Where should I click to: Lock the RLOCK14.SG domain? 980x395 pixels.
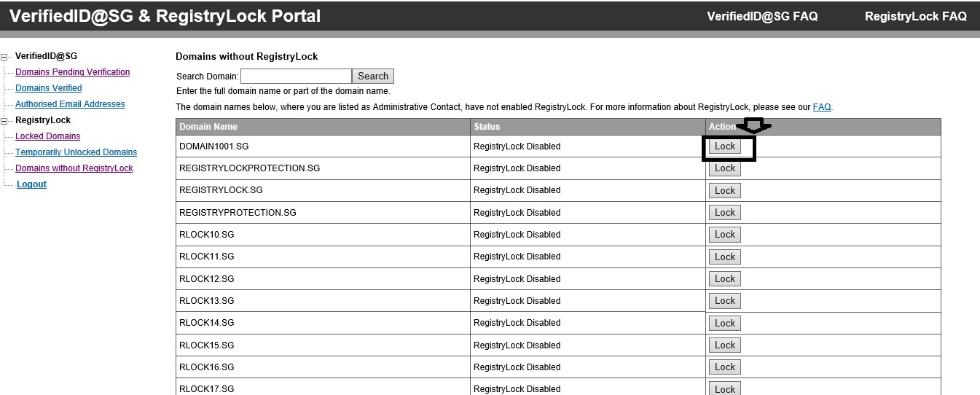[725, 323]
